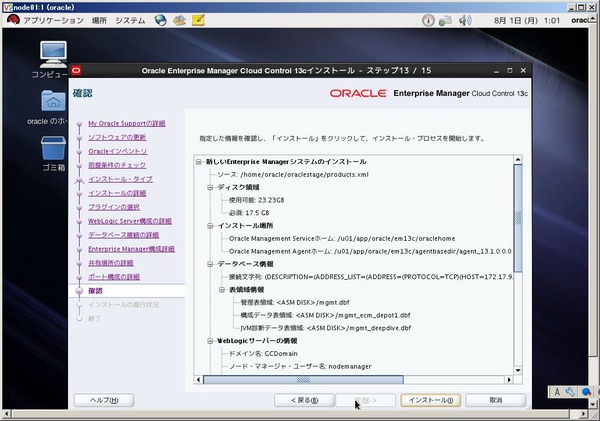The width and height of the screenshot is (600, 421).
Task: Open the システム menu
Action: click(x=130, y=20)
